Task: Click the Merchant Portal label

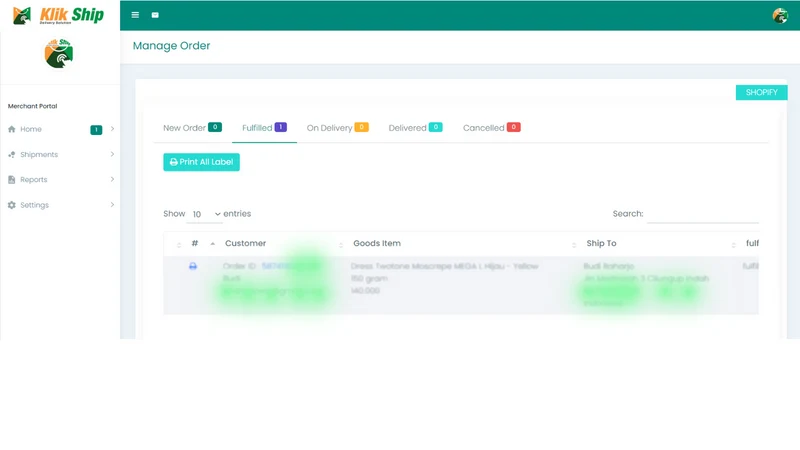Action: 33,106
